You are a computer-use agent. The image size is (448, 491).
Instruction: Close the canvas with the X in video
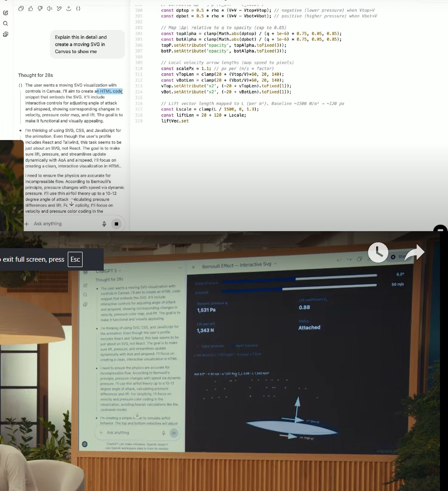193,267
